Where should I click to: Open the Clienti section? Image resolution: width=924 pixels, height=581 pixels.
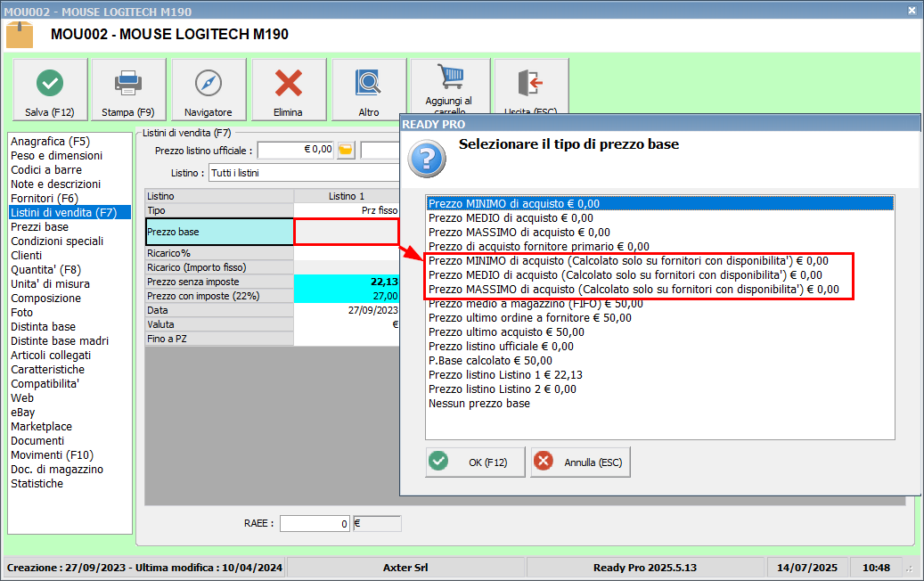coord(26,255)
